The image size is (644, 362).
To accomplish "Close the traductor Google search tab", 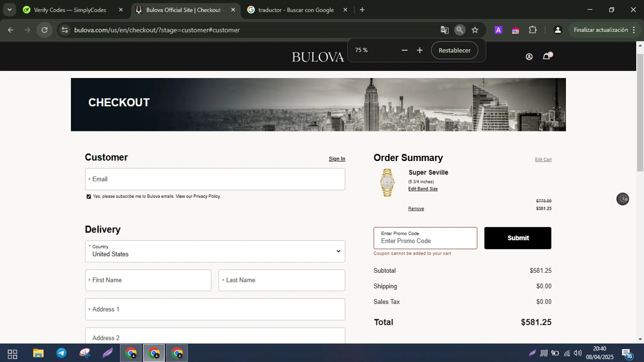I will click(345, 10).
